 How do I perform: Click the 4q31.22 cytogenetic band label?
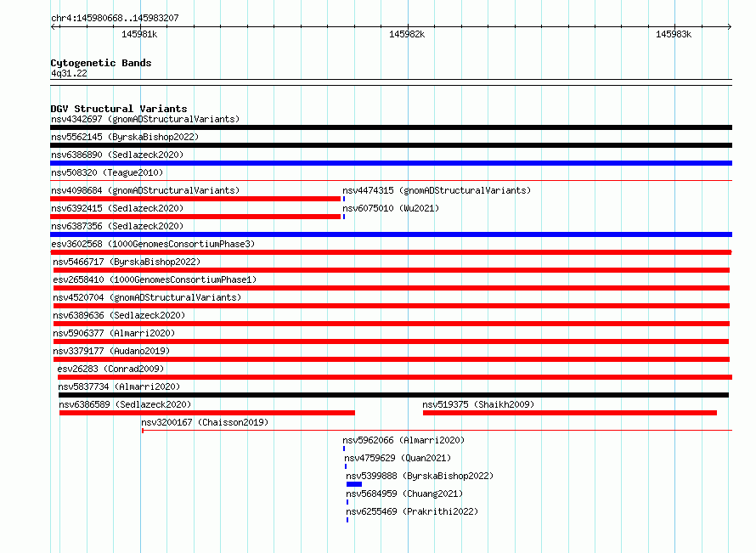[69, 73]
